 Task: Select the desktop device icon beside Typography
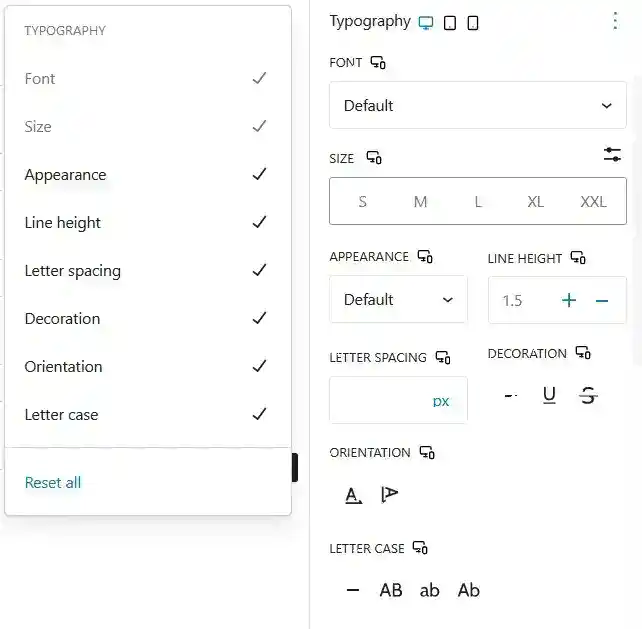click(x=427, y=22)
